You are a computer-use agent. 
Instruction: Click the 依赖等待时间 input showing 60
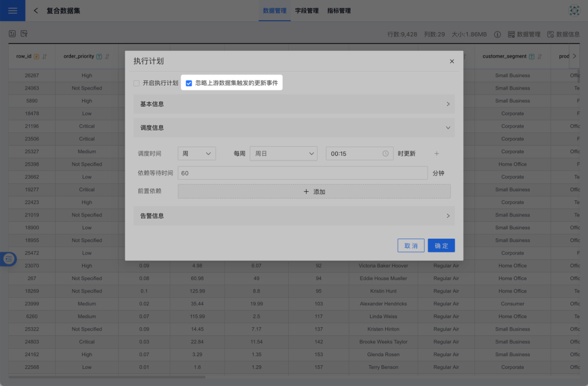pos(303,173)
